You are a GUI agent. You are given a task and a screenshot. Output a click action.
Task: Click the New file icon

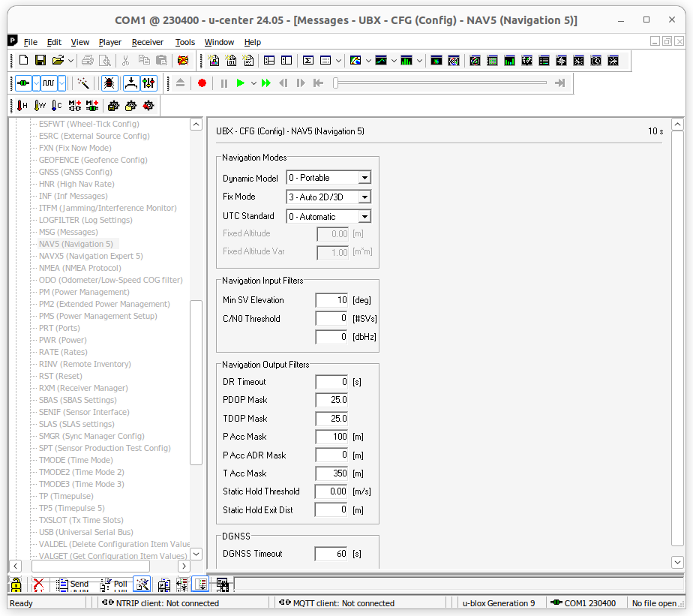point(23,61)
